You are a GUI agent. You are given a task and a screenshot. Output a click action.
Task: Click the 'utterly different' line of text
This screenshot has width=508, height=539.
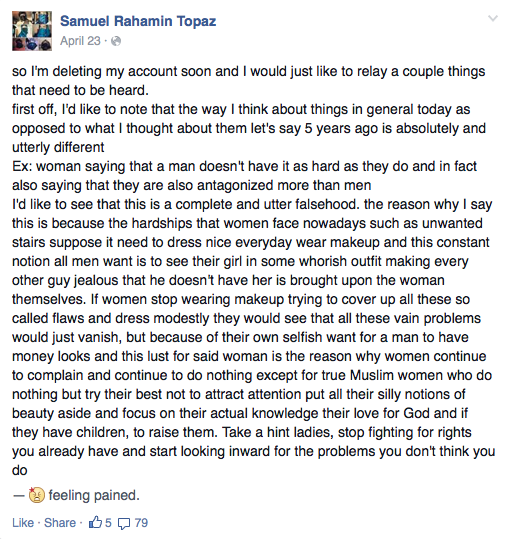click(58, 147)
